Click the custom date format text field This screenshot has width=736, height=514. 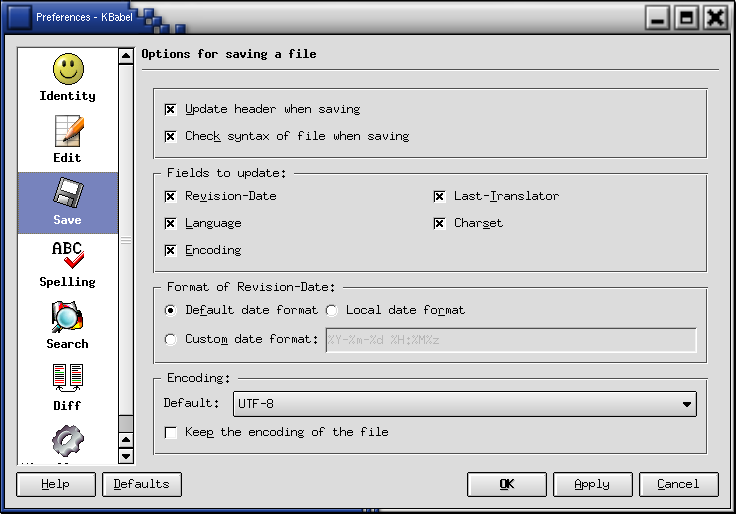tap(510, 340)
